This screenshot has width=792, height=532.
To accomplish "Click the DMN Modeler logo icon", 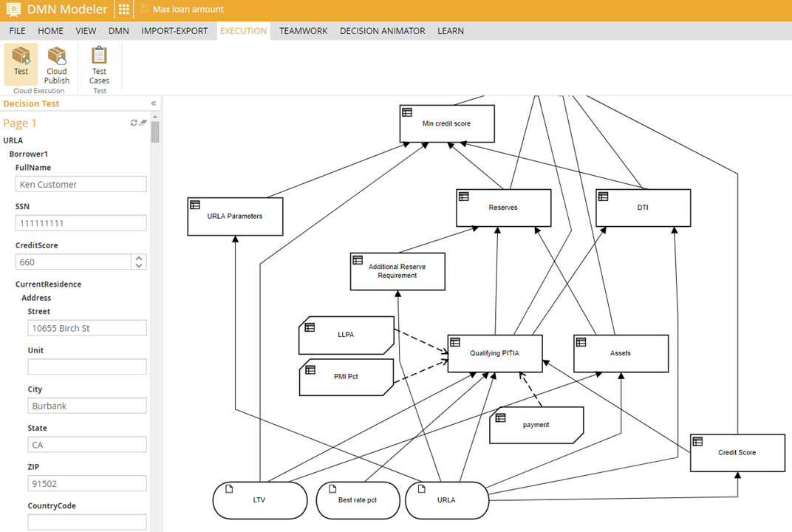I will point(13,10).
